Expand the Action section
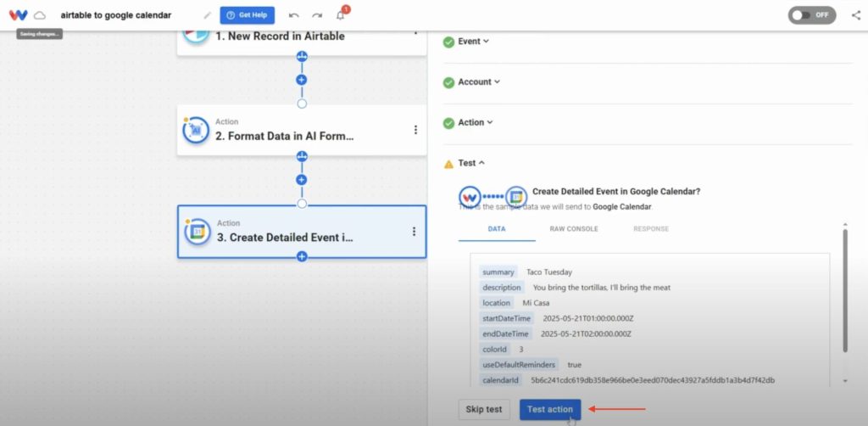The image size is (868, 426). (476, 122)
